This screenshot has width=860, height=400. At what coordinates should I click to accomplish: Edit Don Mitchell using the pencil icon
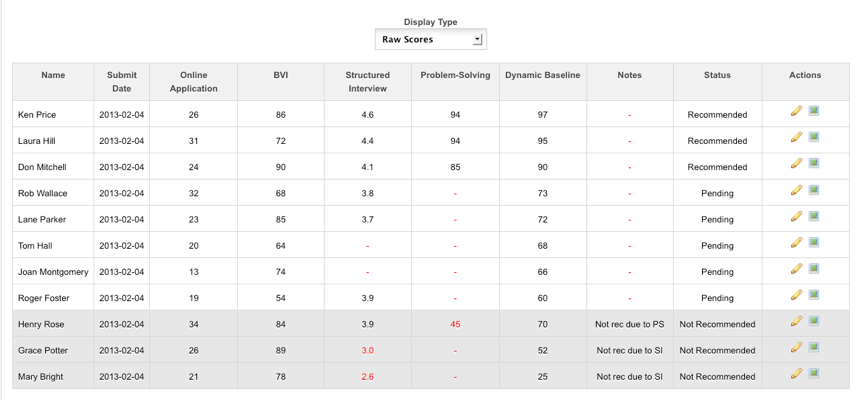(x=796, y=163)
